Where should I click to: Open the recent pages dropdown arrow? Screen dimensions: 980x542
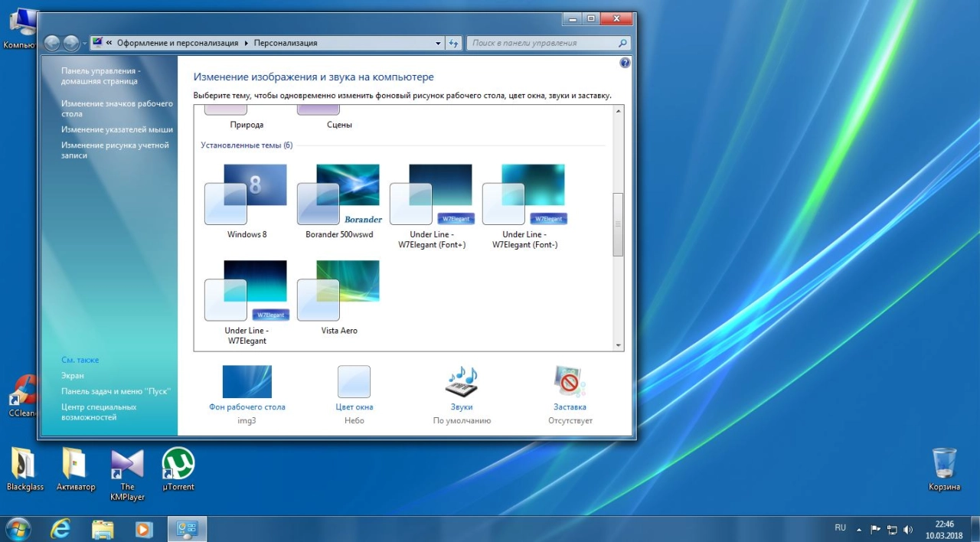click(x=85, y=44)
